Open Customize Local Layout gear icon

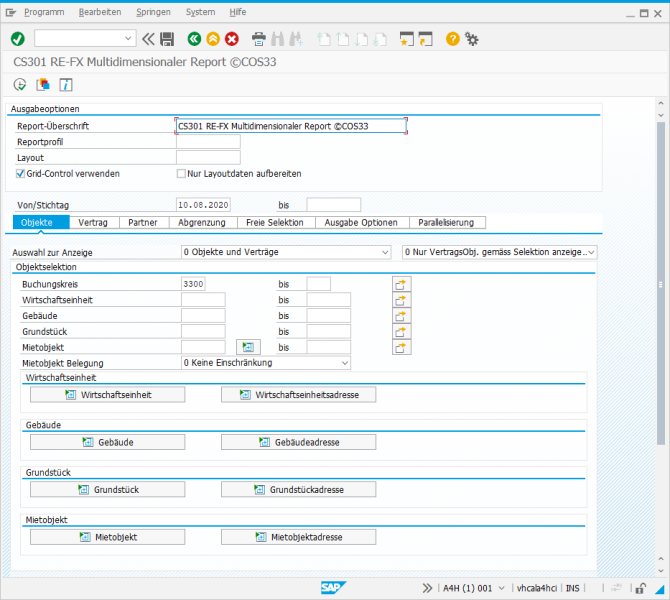[472, 39]
